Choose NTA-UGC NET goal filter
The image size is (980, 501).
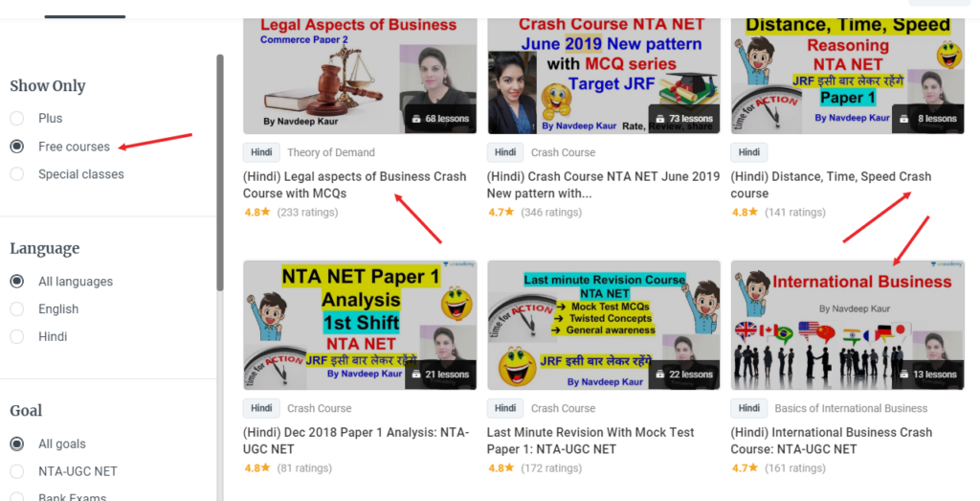tap(17, 471)
